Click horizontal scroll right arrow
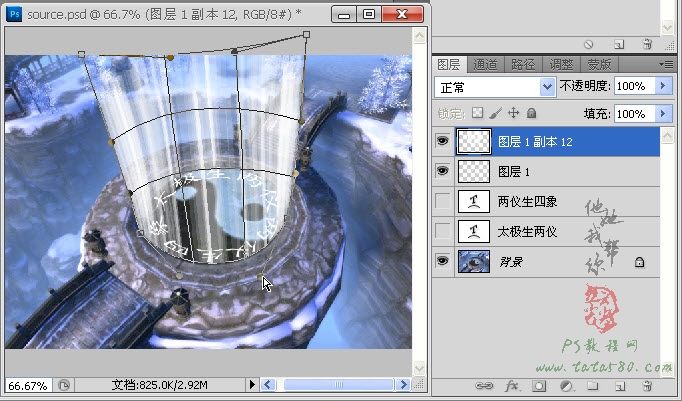The height and width of the screenshot is (401, 682). tap(403, 384)
